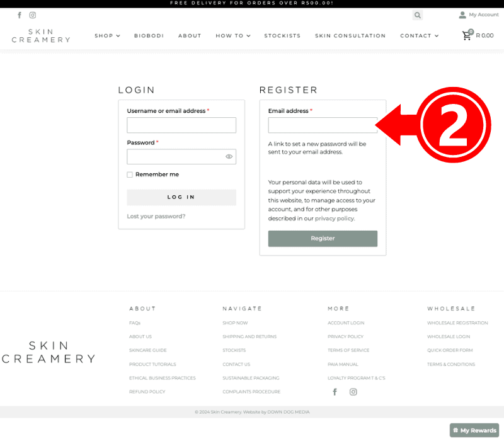
Task: Expand the Contact dropdown menu
Action: [419, 36]
